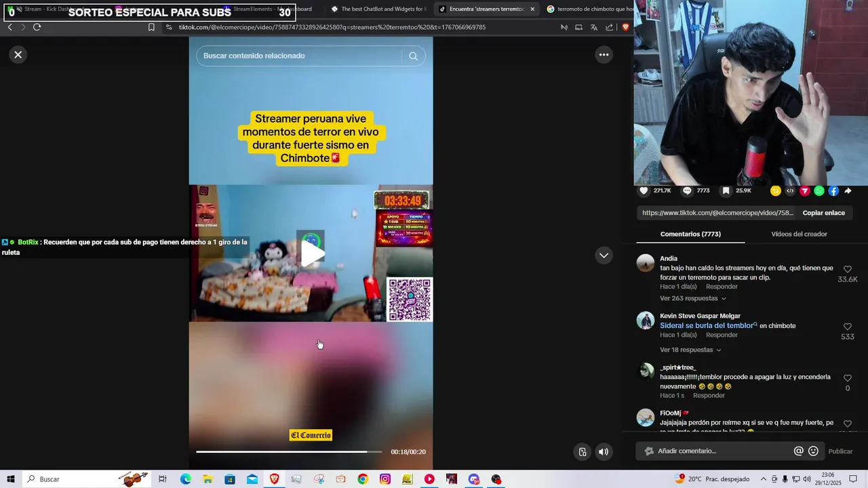Get the embed code icon
The height and width of the screenshot is (488, 868).
pyautogui.click(x=790, y=191)
